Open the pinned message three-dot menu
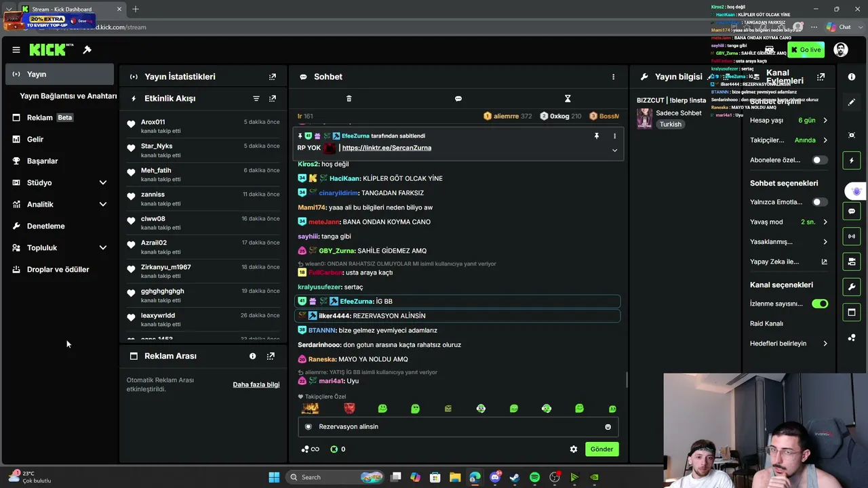 click(614, 136)
